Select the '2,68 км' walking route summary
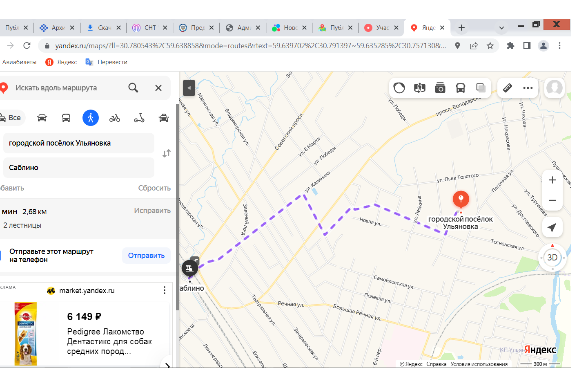 tap(35, 212)
